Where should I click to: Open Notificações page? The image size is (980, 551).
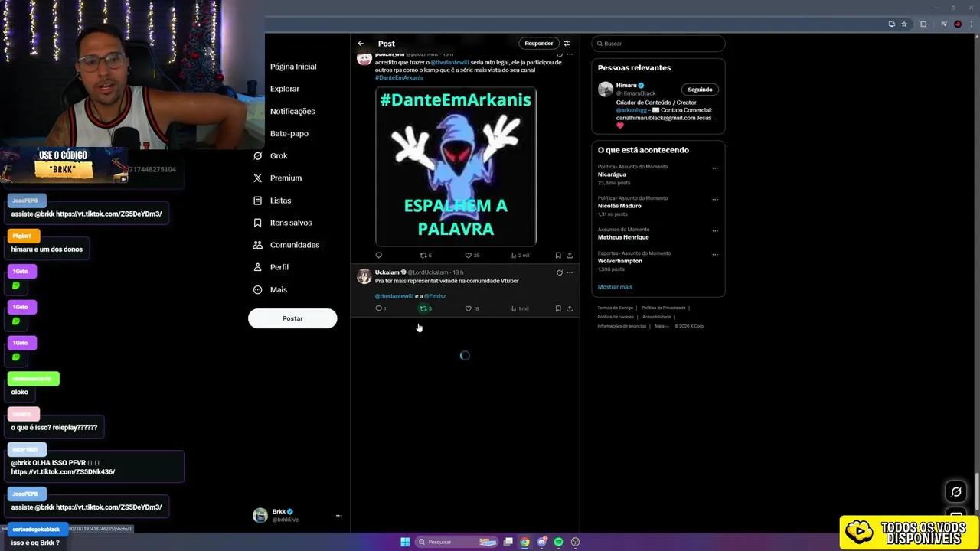pyautogui.click(x=292, y=111)
